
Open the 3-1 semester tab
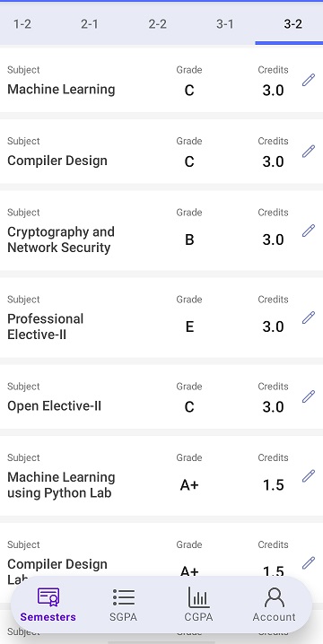pos(225,24)
